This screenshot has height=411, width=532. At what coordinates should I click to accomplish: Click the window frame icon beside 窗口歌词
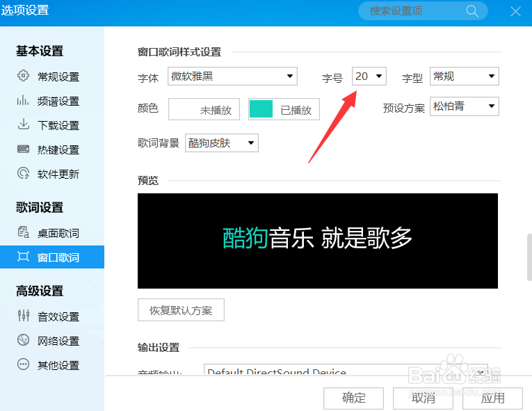coord(23,257)
